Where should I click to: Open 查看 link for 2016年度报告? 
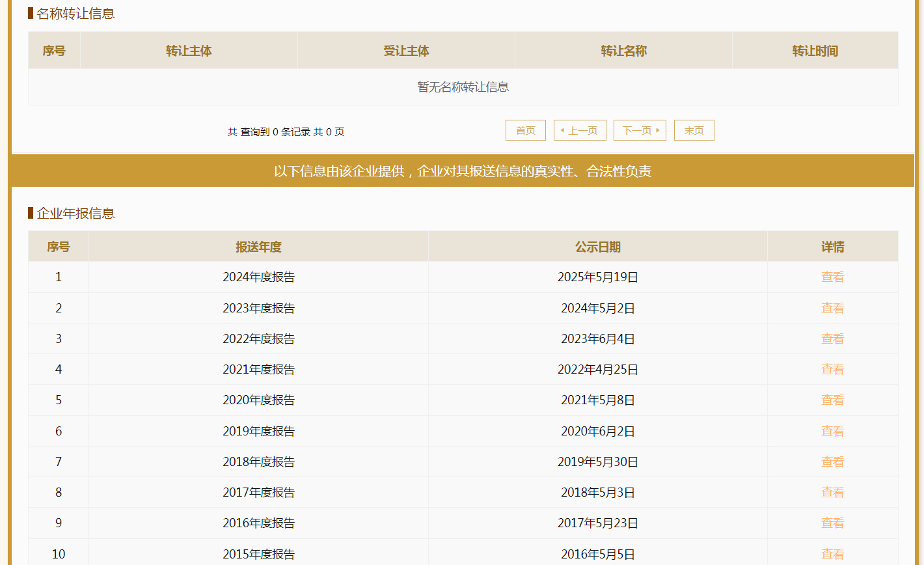[832, 523]
